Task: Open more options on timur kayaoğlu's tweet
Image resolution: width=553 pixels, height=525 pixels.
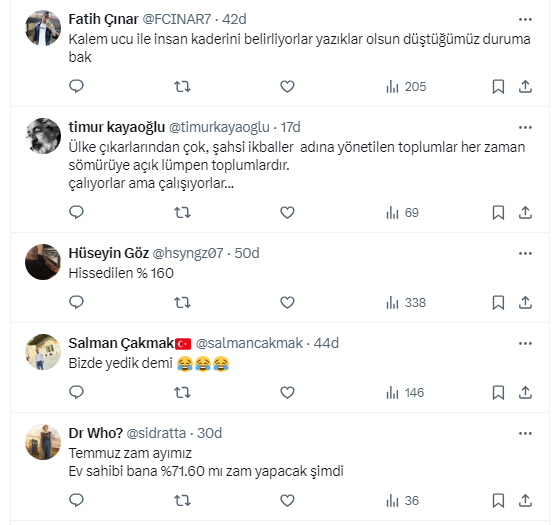Action: (x=525, y=127)
